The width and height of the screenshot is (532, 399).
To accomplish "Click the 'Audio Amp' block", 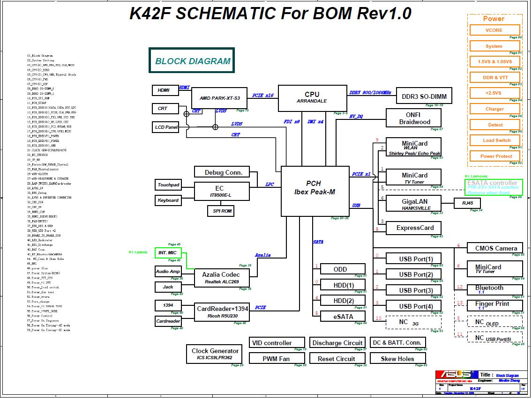I will click(168, 271).
